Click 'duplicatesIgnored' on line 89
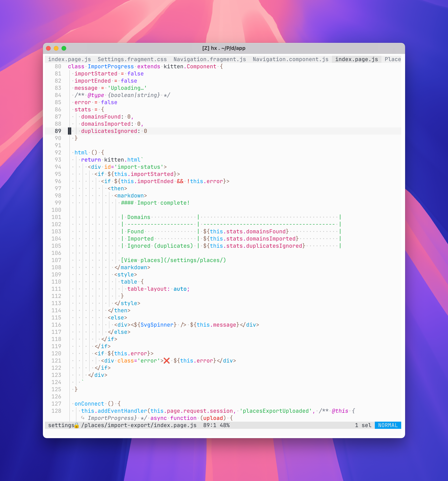 pos(109,131)
